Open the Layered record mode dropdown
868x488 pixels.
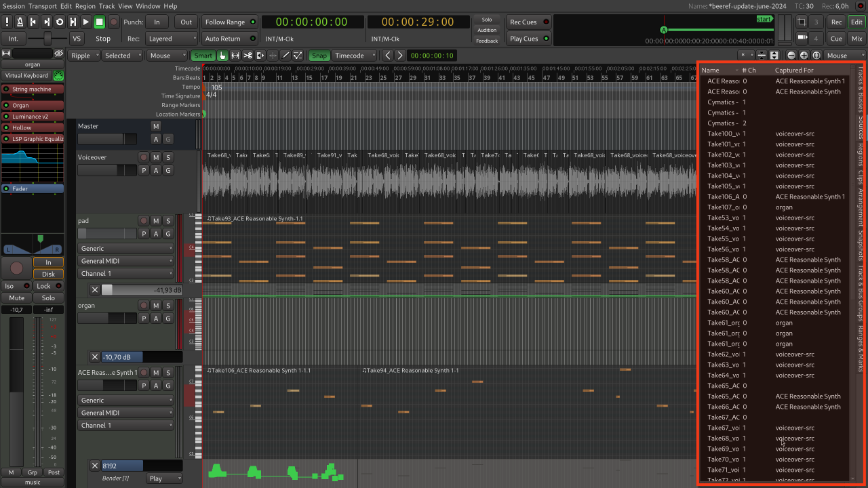coord(172,39)
